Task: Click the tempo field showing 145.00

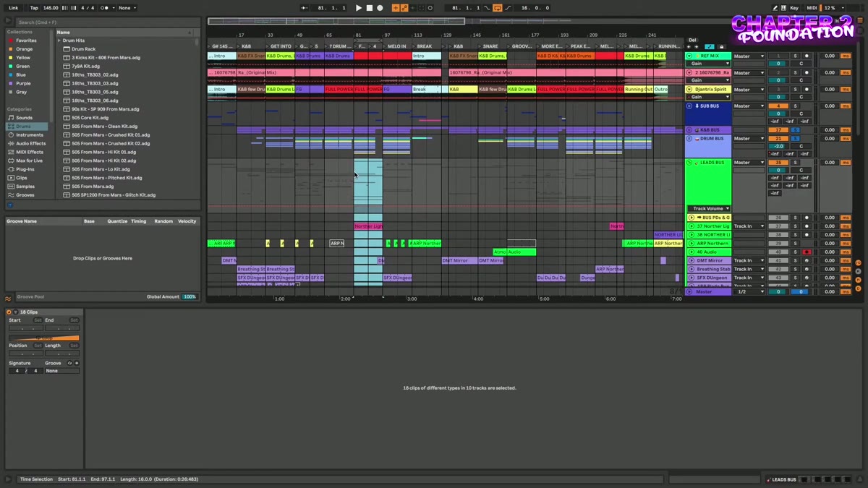Action: tap(51, 8)
